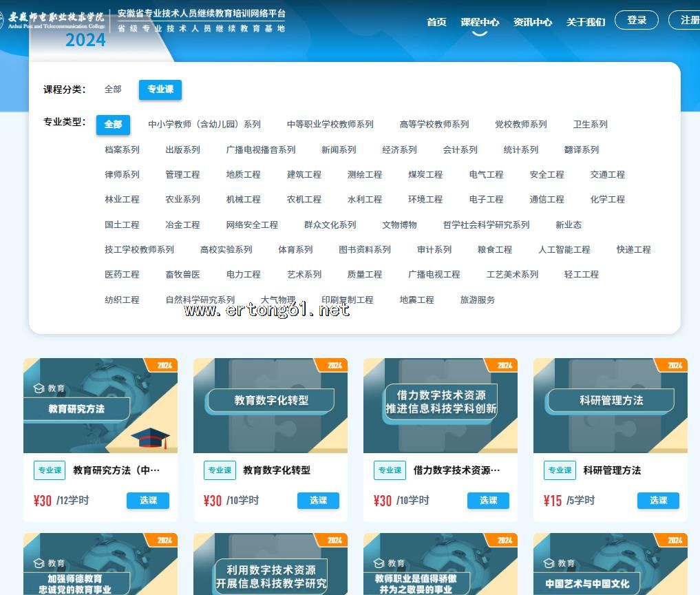Click the Anhui Post and Telecommunication College logo
The width and height of the screenshot is (700, 595).
pos(55,19)
